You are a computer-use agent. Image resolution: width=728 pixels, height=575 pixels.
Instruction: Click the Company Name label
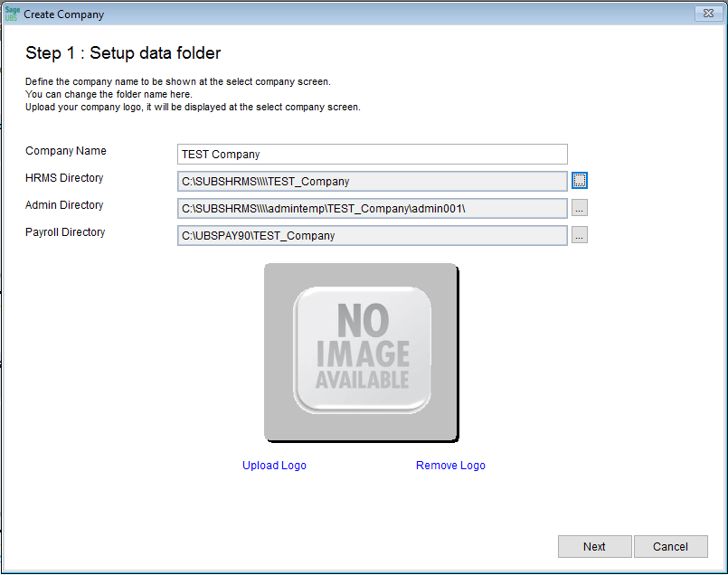point(66,151)
